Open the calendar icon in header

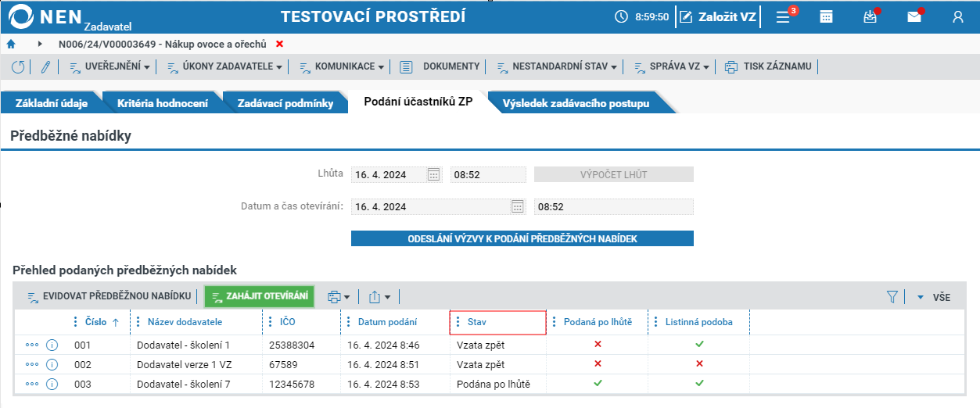[826, 16]
